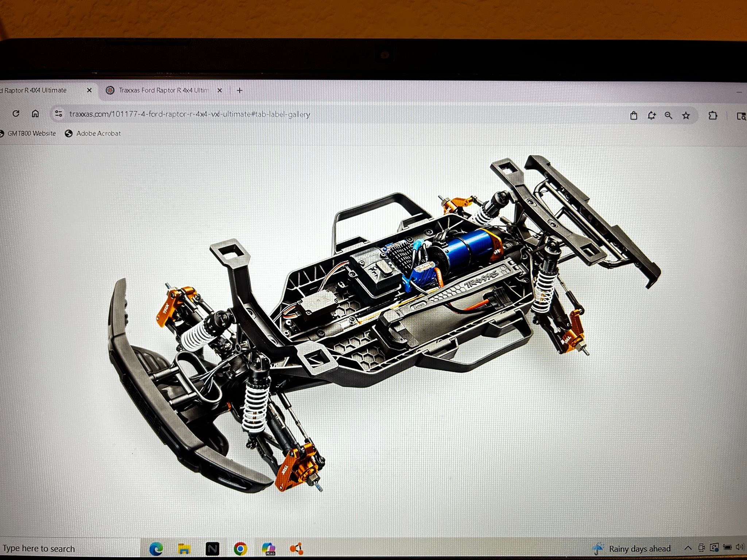
Task: Close the Raptor R 4X4 Ultimate tab
Action: [x=89, y=90]
